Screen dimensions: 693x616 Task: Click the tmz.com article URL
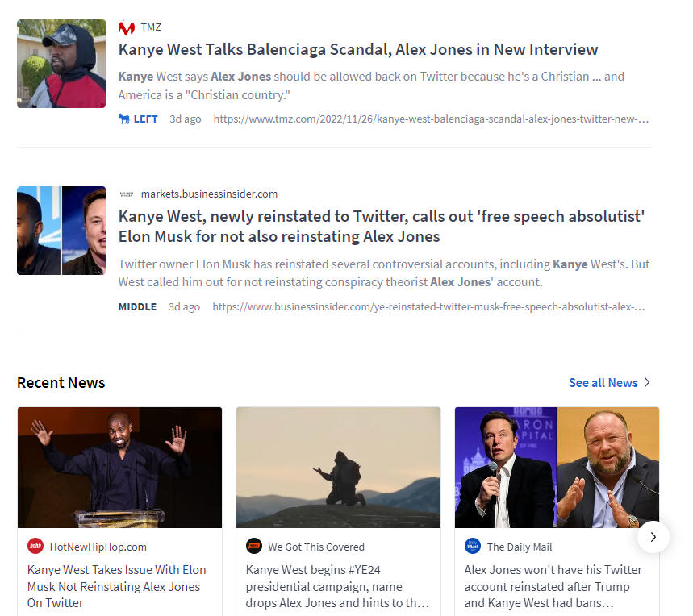click(431, 119)
